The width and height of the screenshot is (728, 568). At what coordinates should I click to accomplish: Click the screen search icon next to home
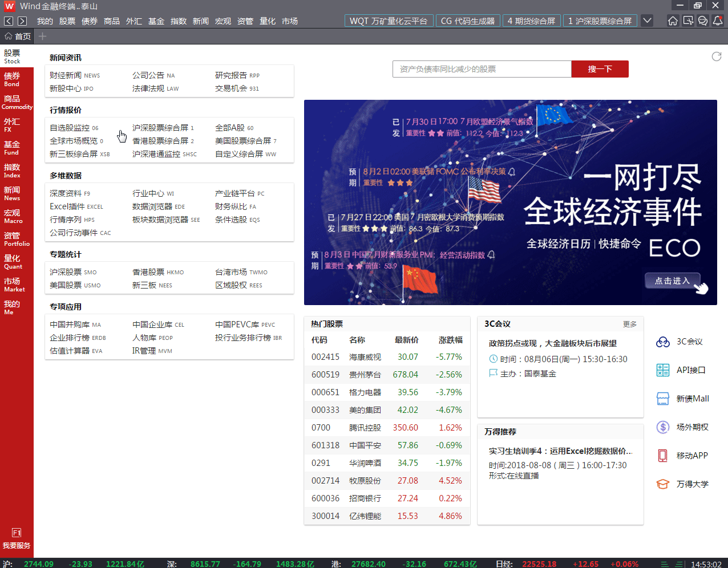[x=688, y=21]
